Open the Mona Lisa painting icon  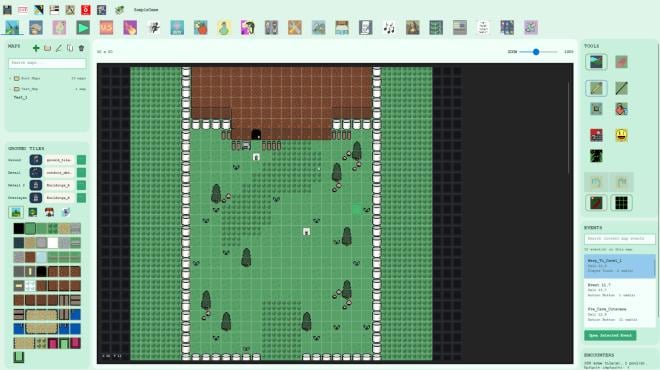coord(413,28)
